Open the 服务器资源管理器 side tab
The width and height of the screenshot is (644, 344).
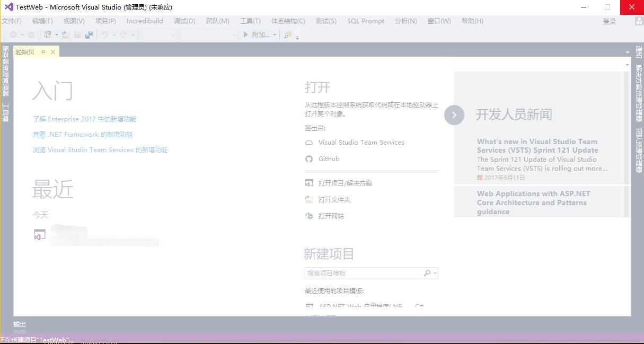[5, 70]
